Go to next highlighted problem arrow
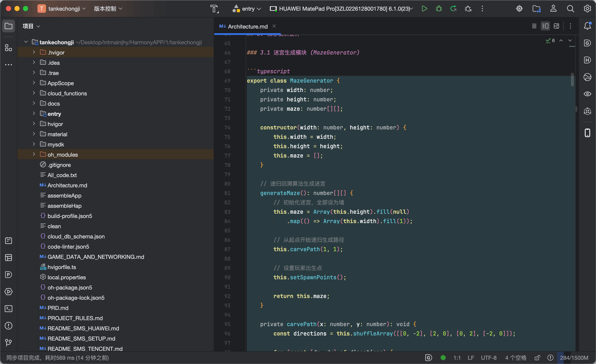596x364 pixels. 570,40
